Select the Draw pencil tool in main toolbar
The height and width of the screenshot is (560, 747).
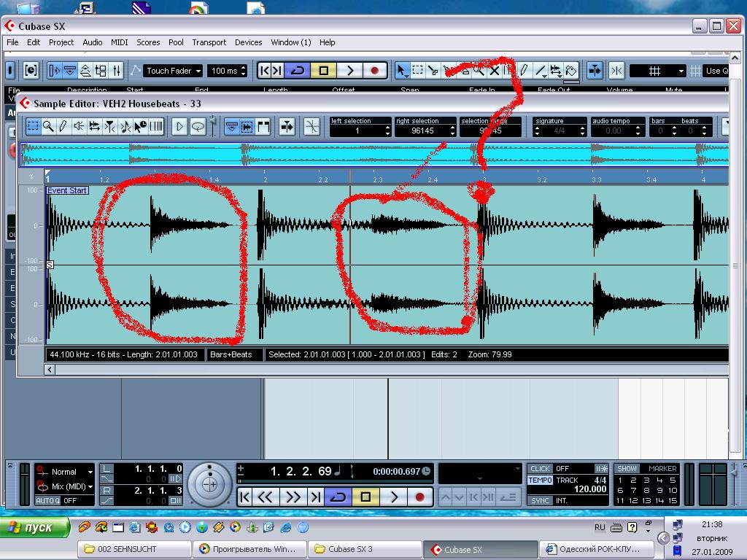tap(525, 71)
